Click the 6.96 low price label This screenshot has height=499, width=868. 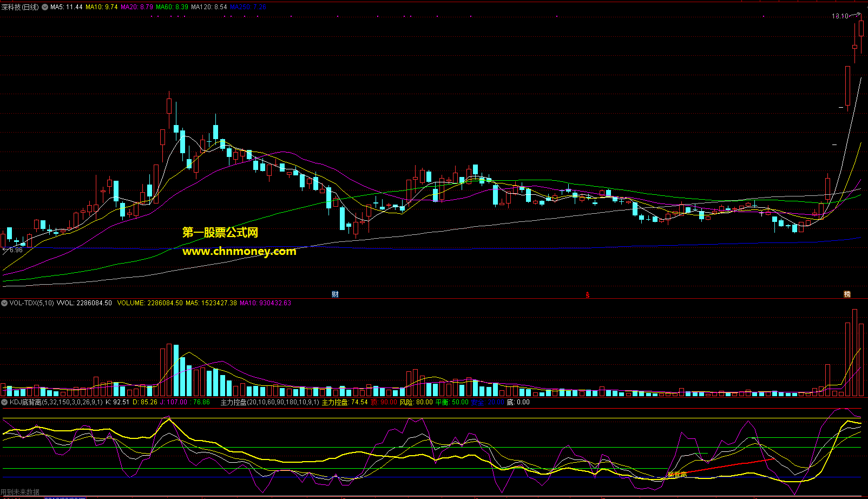[16, 250]
